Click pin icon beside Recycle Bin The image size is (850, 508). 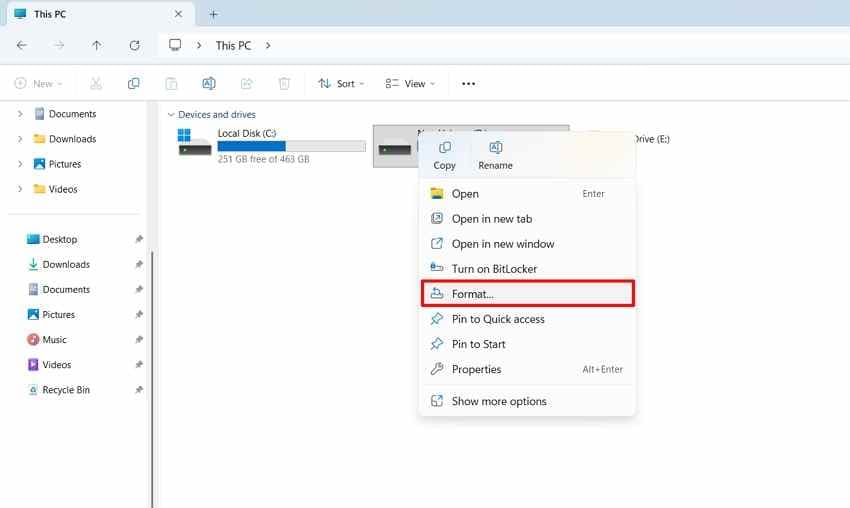139,390
